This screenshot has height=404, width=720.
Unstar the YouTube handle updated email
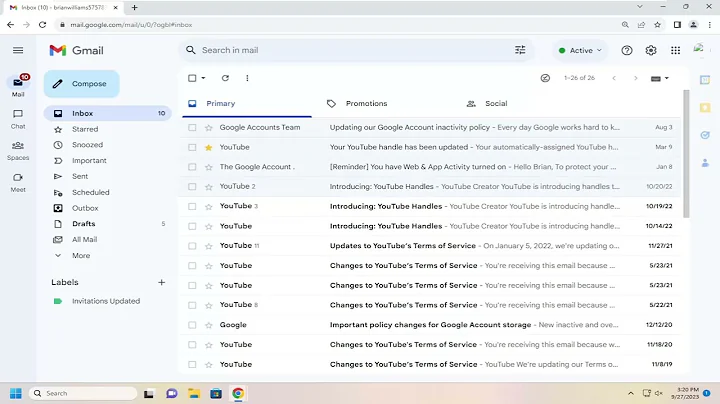208,147
